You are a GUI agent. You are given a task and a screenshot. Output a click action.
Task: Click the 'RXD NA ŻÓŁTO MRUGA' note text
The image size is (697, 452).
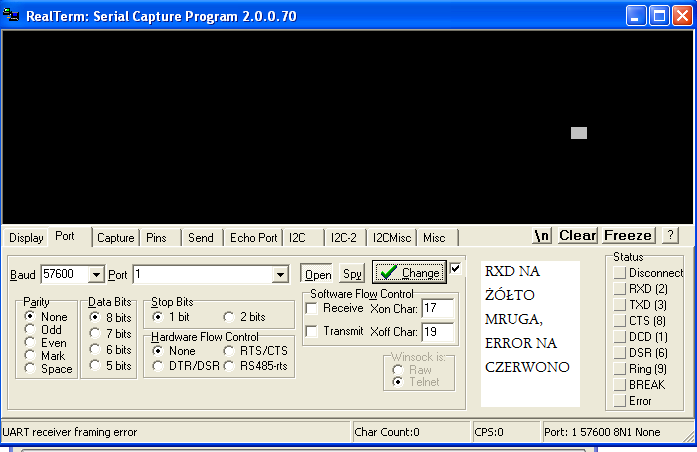[514, 295]
